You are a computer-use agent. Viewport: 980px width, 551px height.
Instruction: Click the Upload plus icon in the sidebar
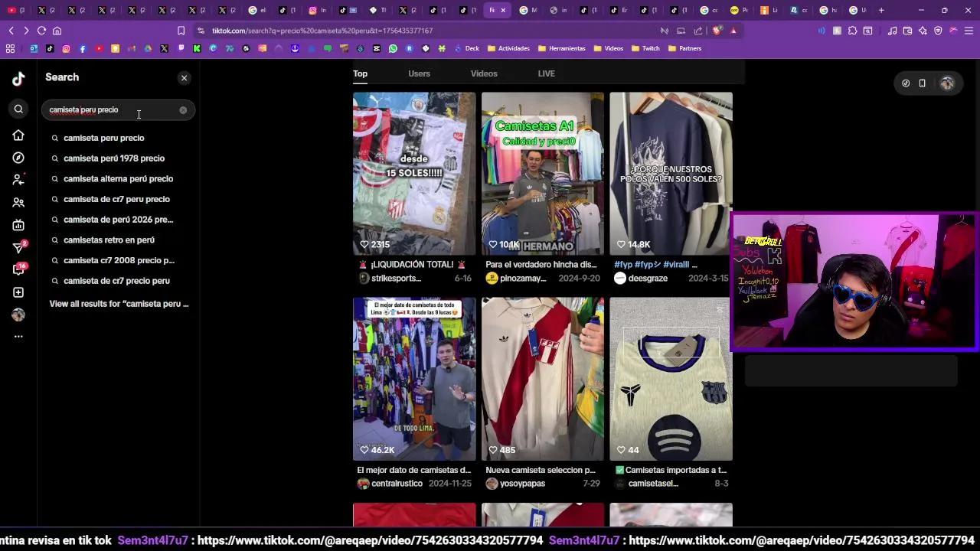point(18,292)
